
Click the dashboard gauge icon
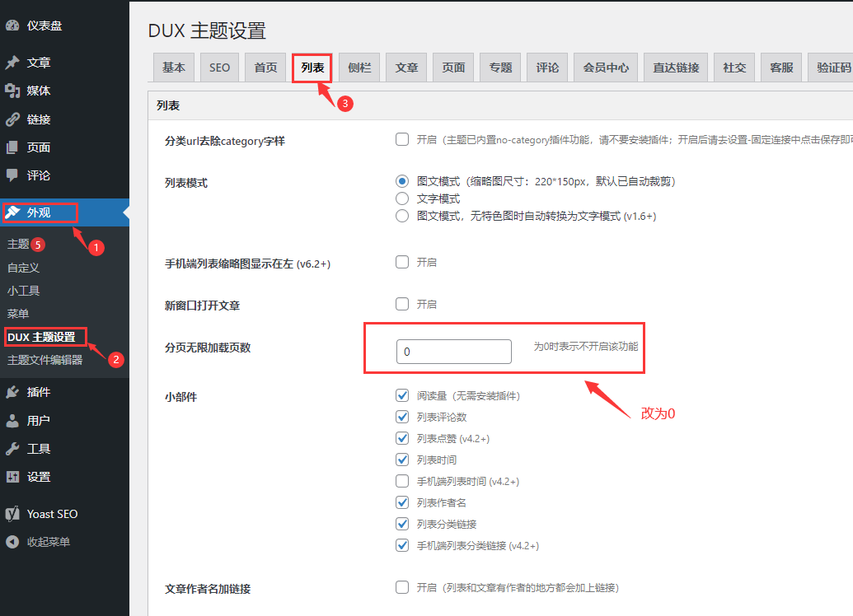12,25
